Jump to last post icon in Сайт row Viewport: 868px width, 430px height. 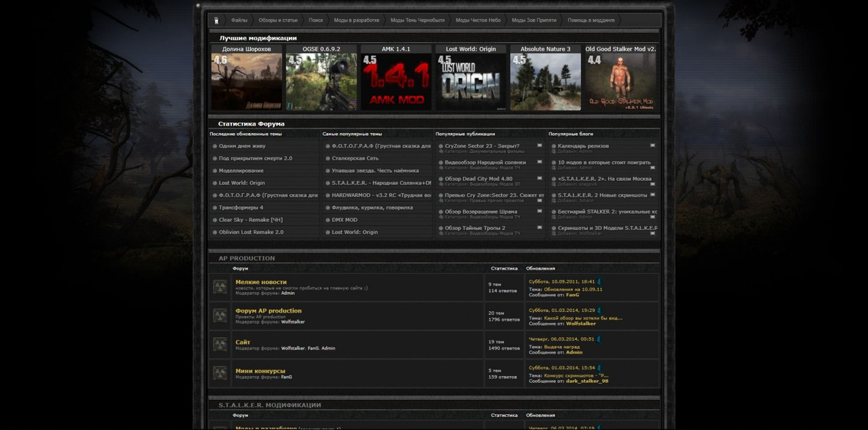click(x=599, y=339)
